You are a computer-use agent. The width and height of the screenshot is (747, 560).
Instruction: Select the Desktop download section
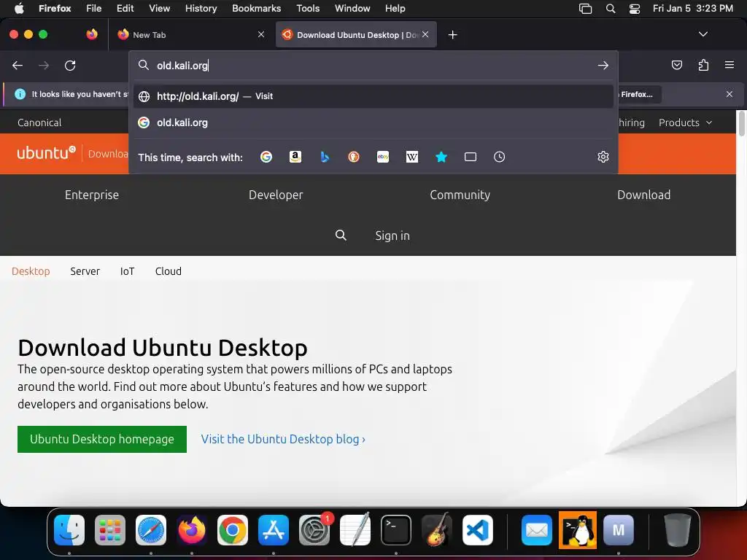tap(31, 271)
